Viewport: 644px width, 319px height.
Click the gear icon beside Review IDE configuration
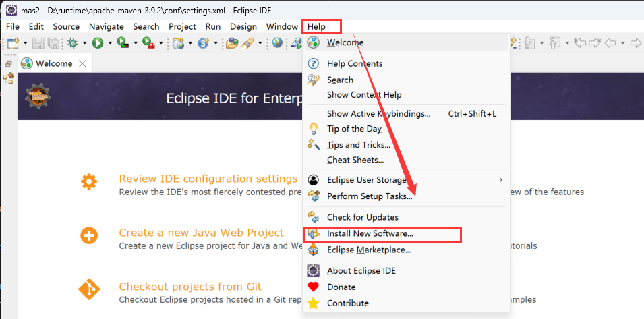(x=89, y=181)
